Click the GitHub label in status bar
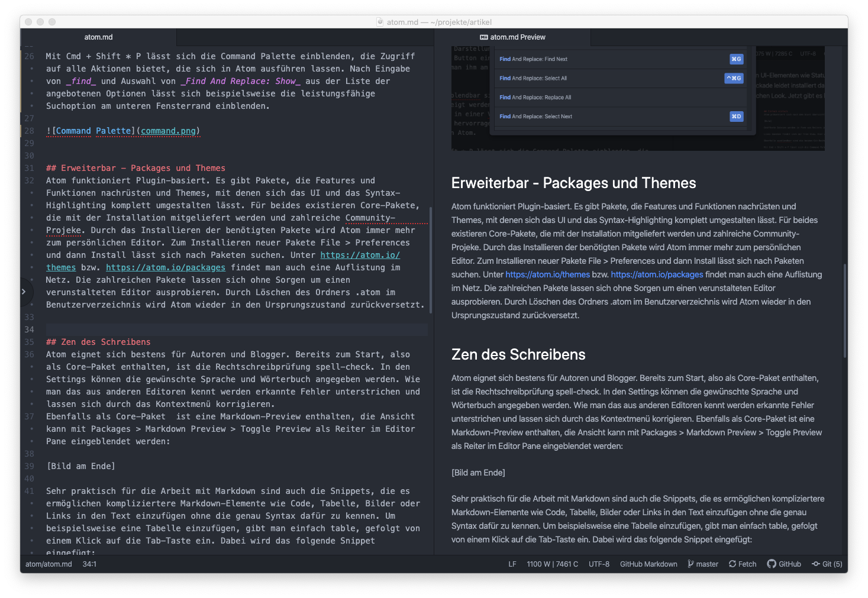The height and width of the screenshot is (598, 868). (790, 564)
